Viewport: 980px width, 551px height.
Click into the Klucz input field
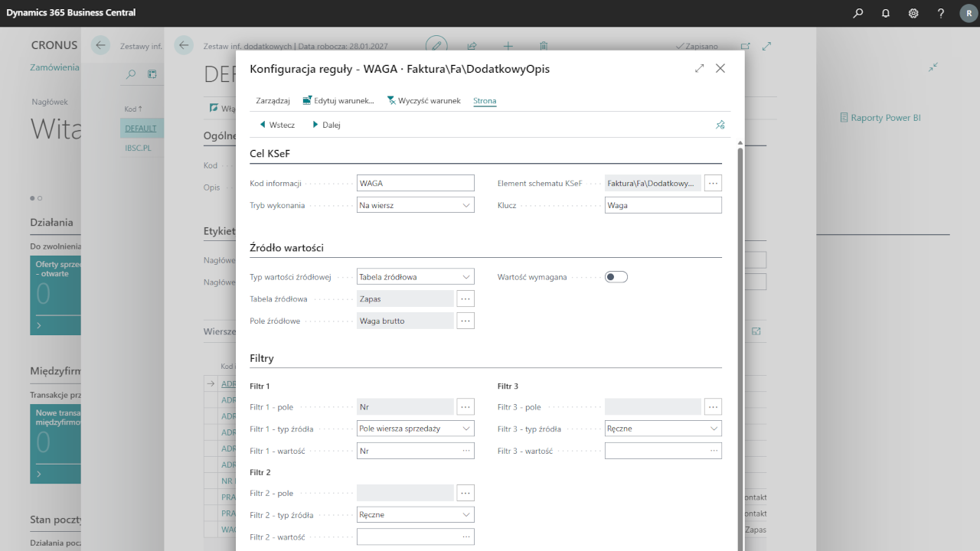pyautogui.click(x=662, y=205)
